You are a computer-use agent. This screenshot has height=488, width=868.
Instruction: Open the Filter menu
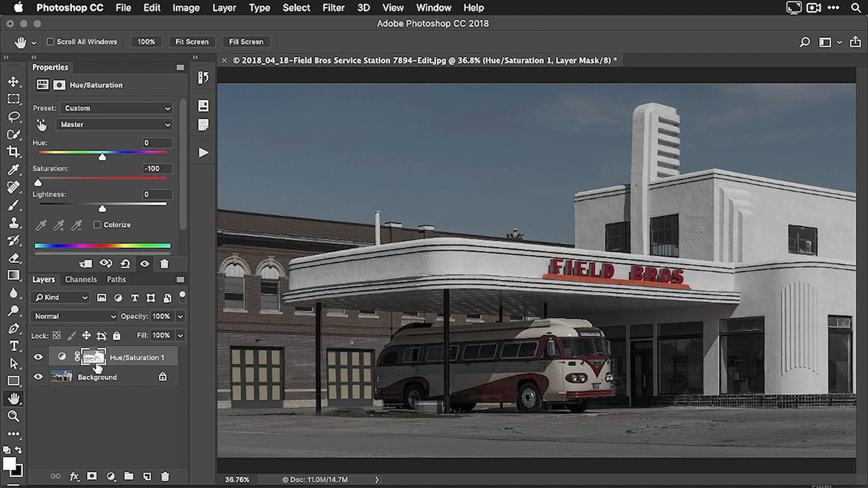pos(333,8)
